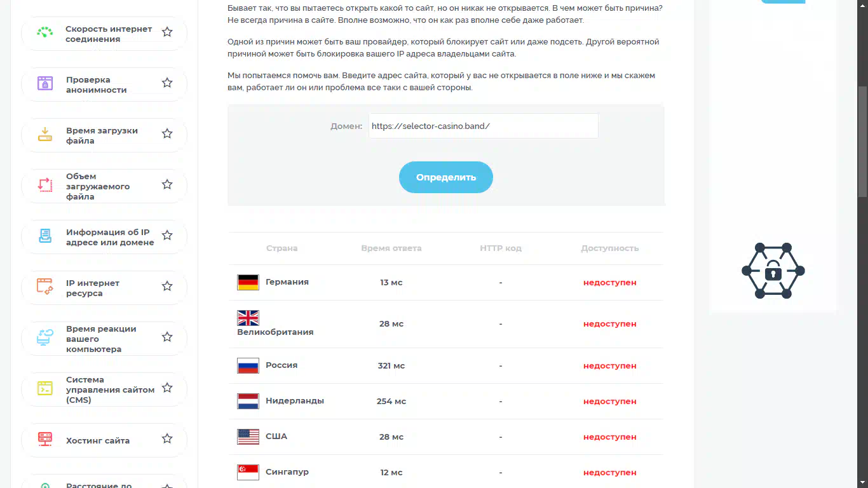Click the network lock hexagon graphic

tap(773, 271)
